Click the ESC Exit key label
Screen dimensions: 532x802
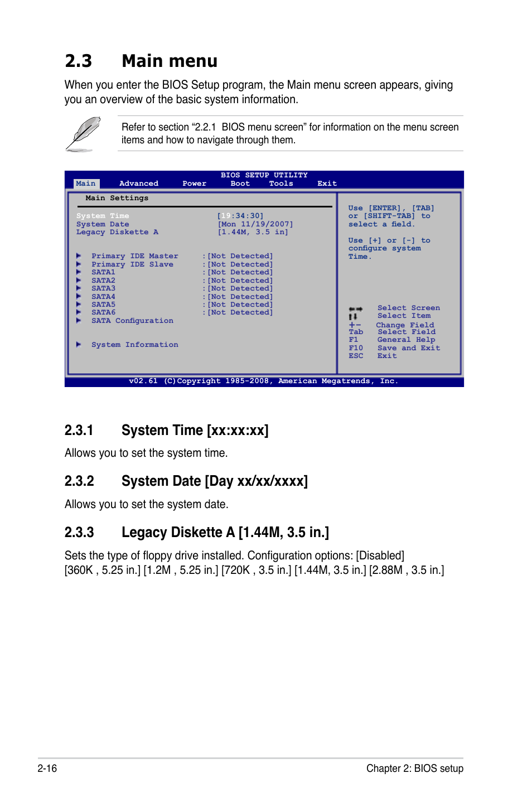click(356, 356)
